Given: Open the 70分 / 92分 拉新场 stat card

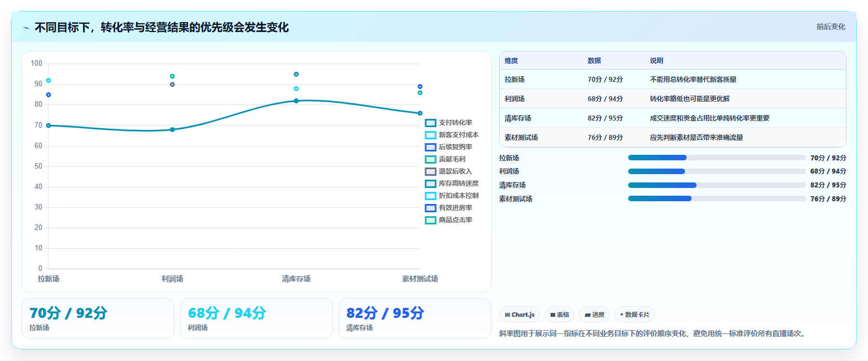Looking at the screenshot, I should pyautogui.click(x=98, y=318).
